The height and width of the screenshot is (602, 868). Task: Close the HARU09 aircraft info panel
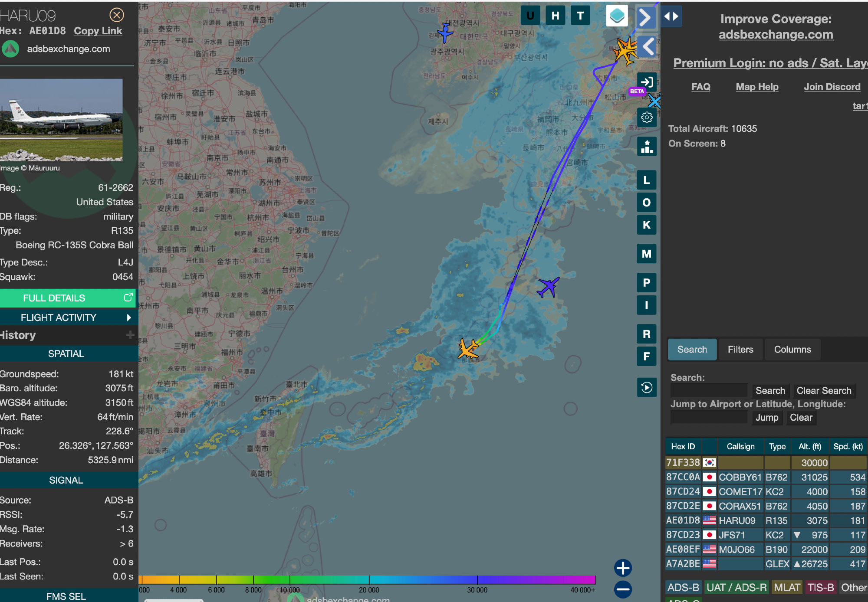(x=116, y=15)
